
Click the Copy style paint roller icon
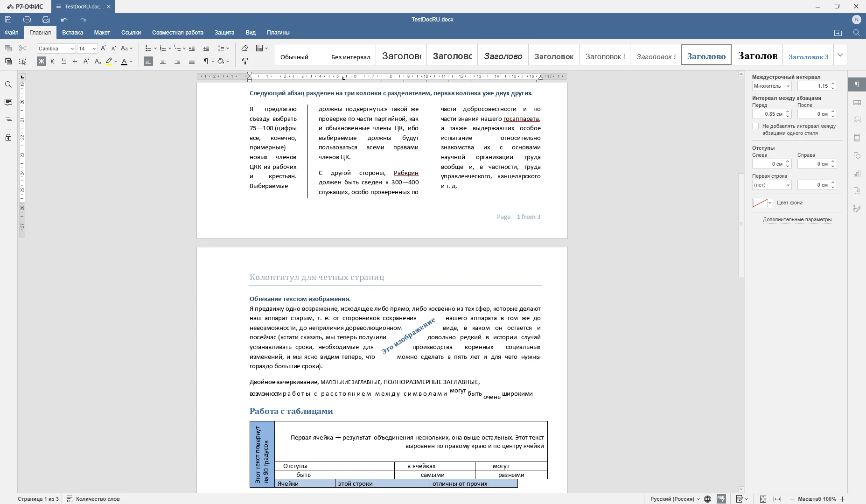pyautogui.click(x=244, y=61)
